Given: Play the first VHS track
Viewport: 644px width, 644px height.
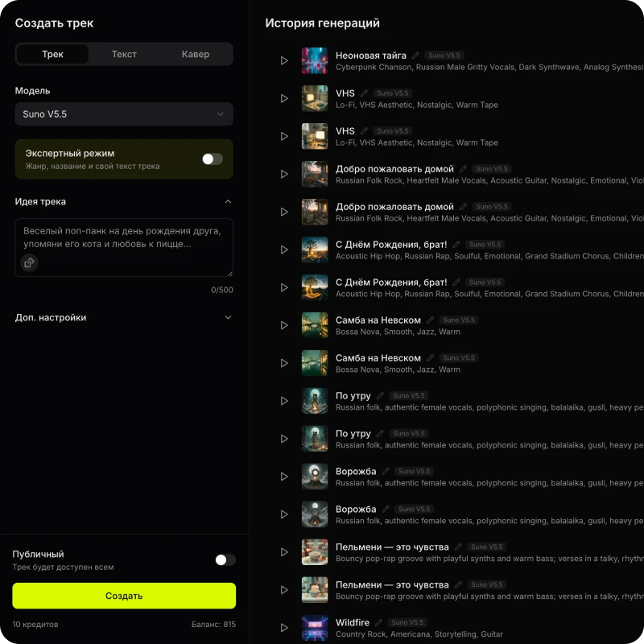Looking at the screenshot, I should click(x=284, y=98).
